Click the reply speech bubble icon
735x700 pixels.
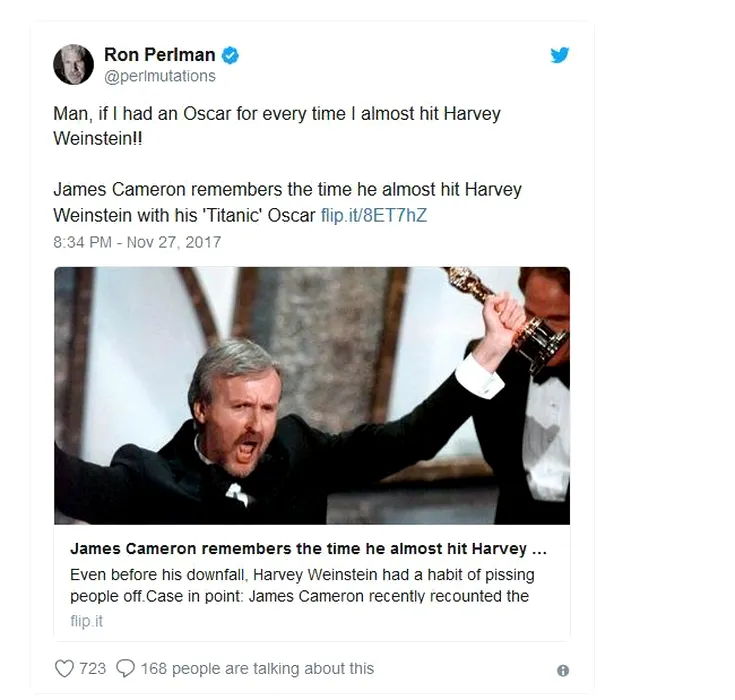click(x=125, y=668)
